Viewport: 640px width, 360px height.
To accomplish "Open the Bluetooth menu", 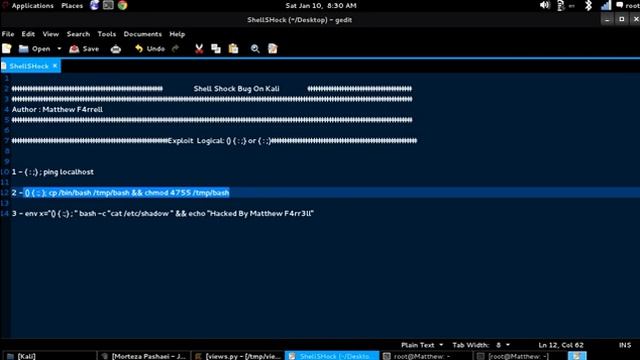I will pos(588,5).
